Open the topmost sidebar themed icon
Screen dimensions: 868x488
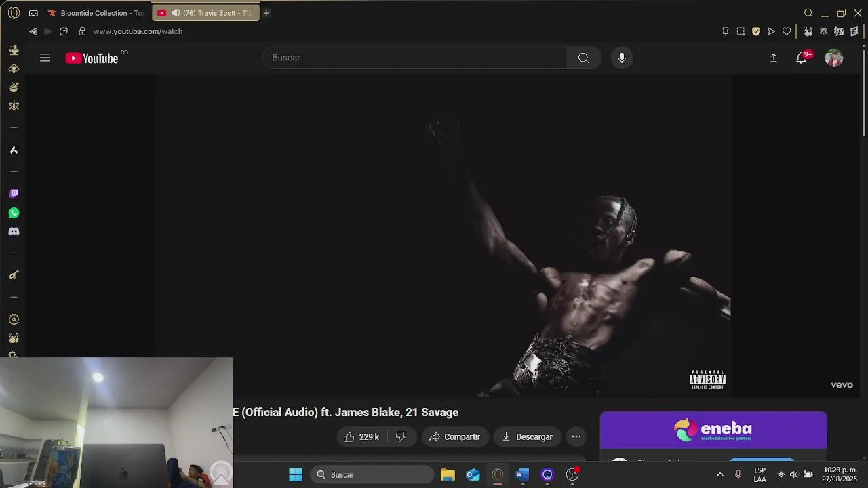[x=14, y=50]
